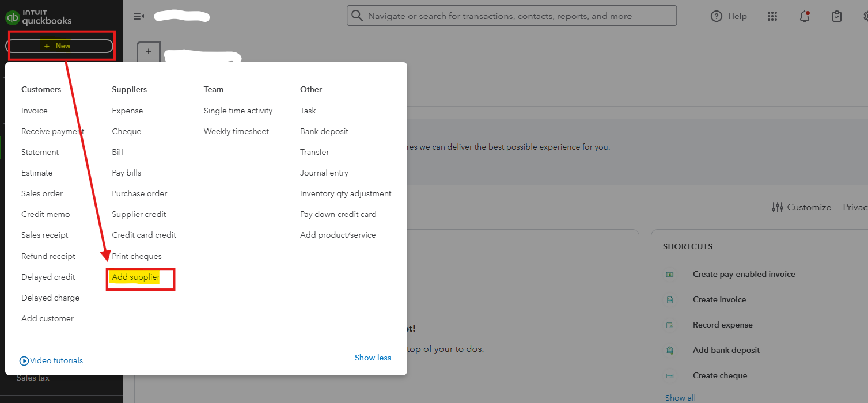868x403 pixels.
Task: Click the Record expense shortcut icon
Action: (670, 325)
